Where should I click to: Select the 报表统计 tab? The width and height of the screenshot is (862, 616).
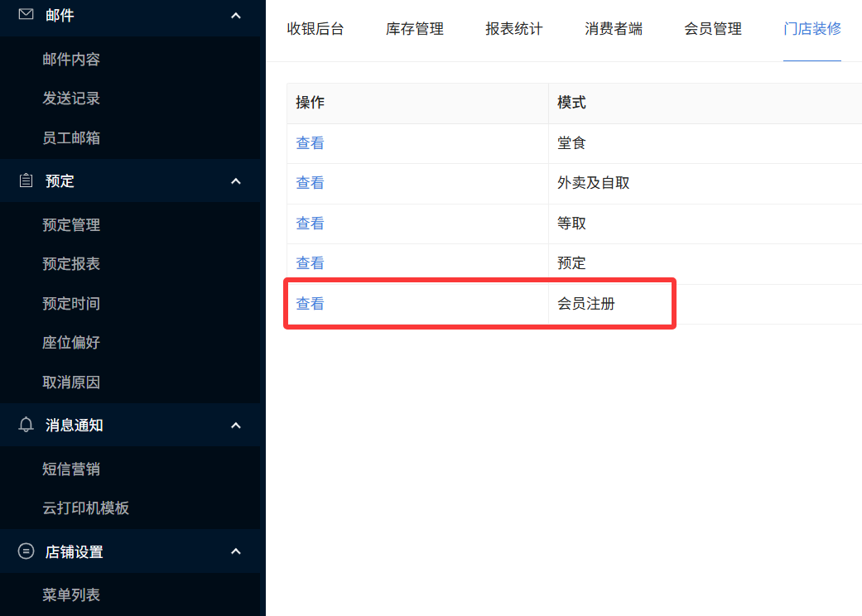point(514,29)
